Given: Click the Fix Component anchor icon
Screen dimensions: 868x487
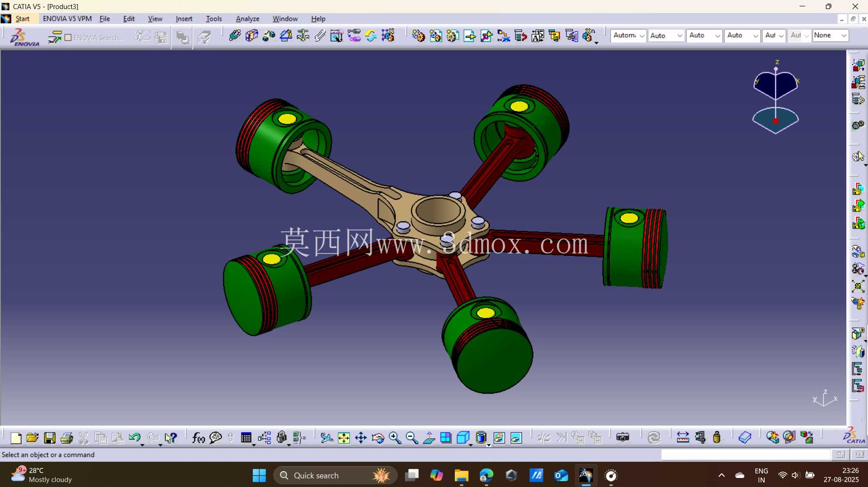Looking at the screenshot, I should click(x=303, y=35).
